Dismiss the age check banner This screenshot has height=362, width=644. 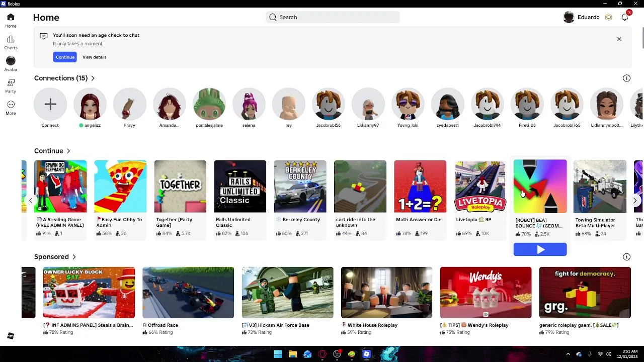tap(619, 39)
